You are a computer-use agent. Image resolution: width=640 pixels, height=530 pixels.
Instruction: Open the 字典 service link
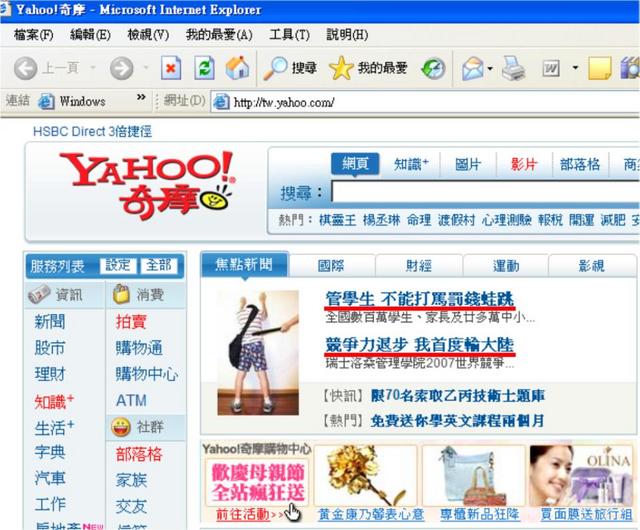click(50, 452)
